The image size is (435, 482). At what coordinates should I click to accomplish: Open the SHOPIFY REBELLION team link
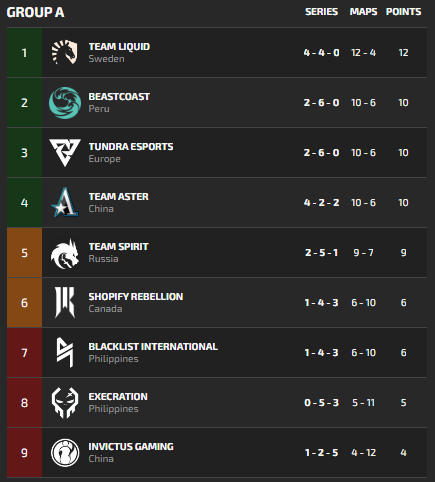coord(136,297)
